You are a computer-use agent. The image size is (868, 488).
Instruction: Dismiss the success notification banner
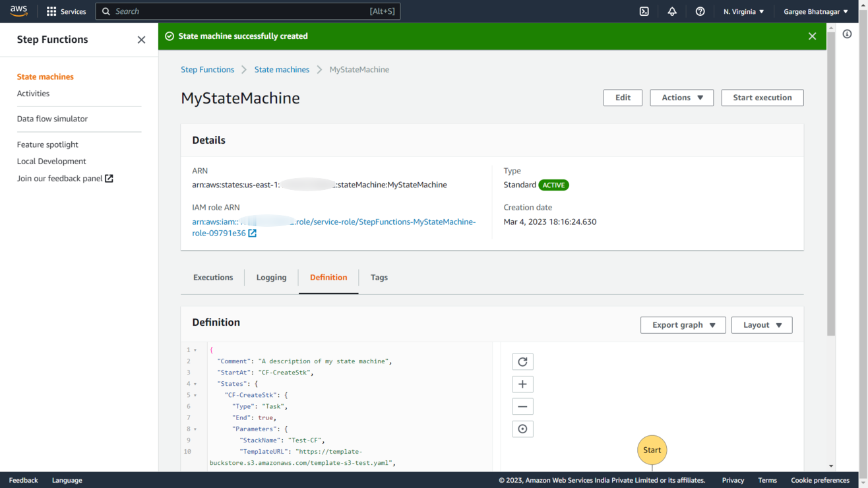pyautogui.click(x=812, y=36)
